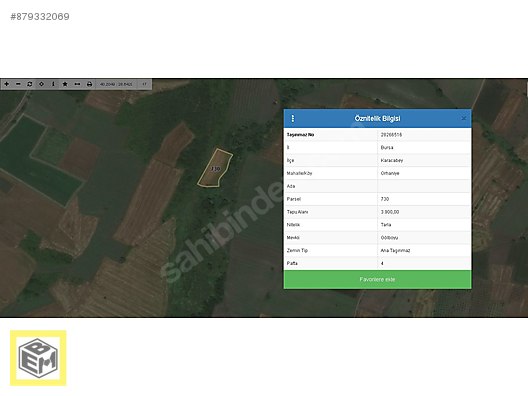This screenshot has width=528, height=396.
Task: Click the Mahalle/Köy Orhaniye row
Action: point(377,173)
